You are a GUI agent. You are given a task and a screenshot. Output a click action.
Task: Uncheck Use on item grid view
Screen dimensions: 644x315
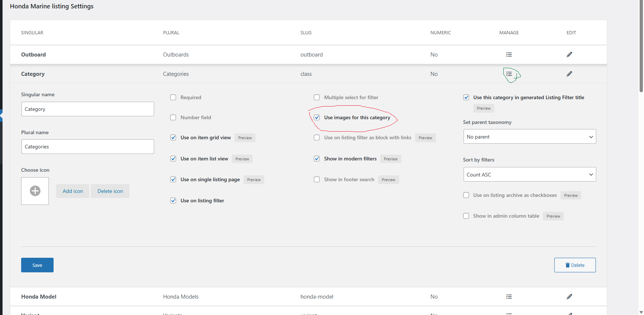click(173, 137)
